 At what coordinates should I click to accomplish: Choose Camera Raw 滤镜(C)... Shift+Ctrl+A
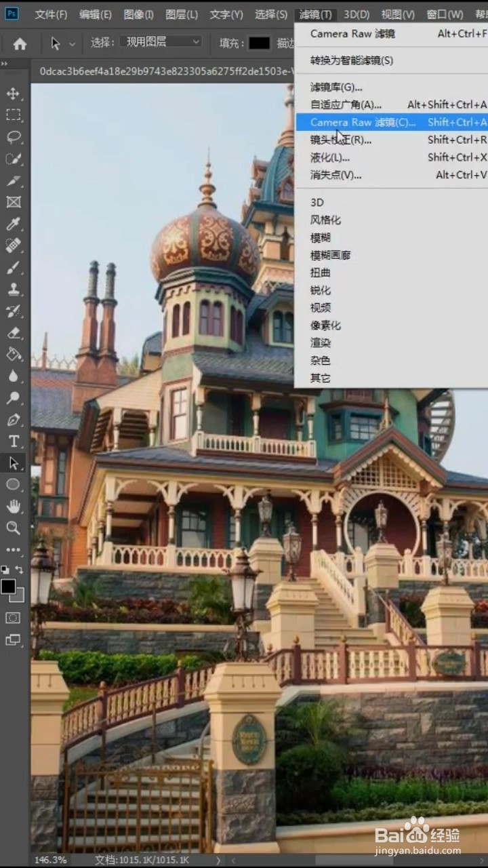392,122
